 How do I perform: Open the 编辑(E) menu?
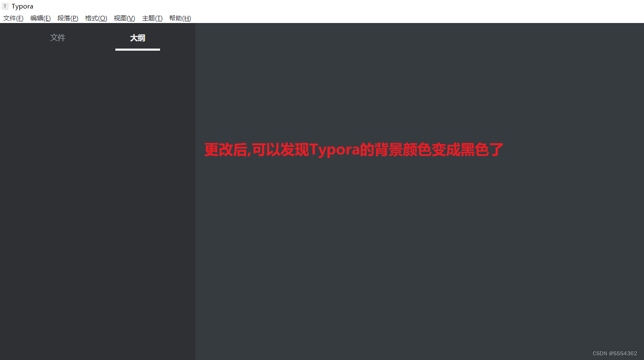(x=40, y=18)
